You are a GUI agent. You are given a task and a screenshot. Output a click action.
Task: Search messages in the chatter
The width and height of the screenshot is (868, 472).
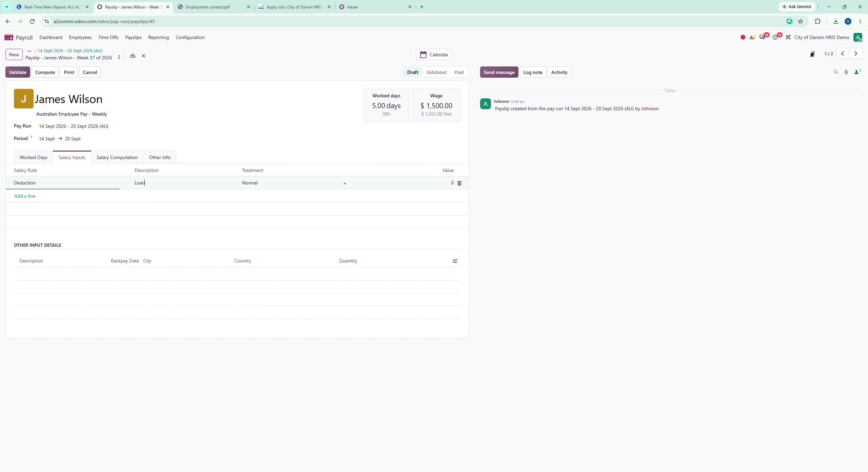pos(836,72)
